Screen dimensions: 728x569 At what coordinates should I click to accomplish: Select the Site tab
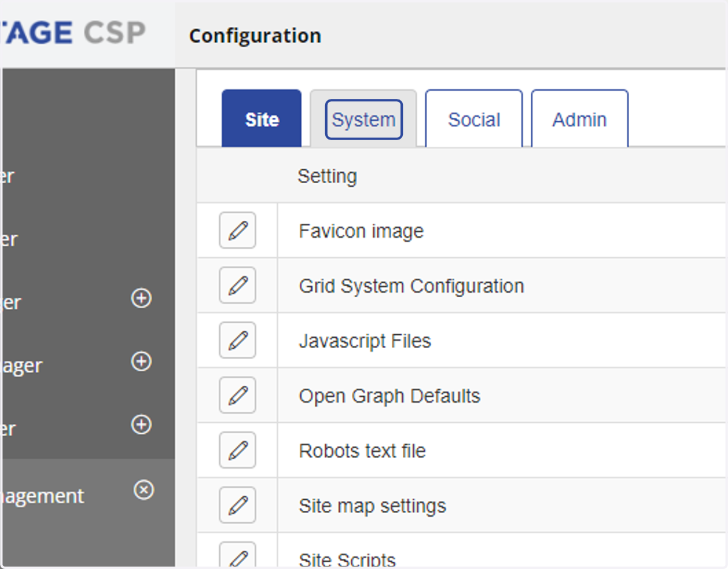coord(261,120)
